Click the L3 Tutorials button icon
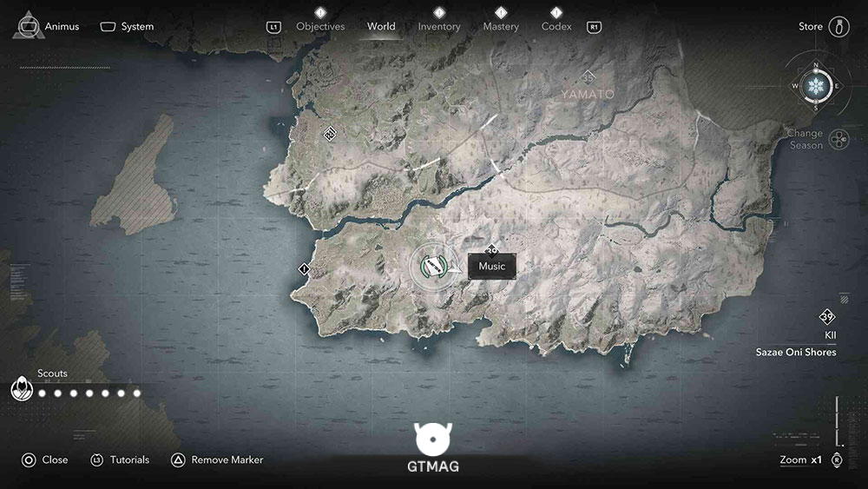Viewport: 868px width, 489px height. tap(97, 459)
